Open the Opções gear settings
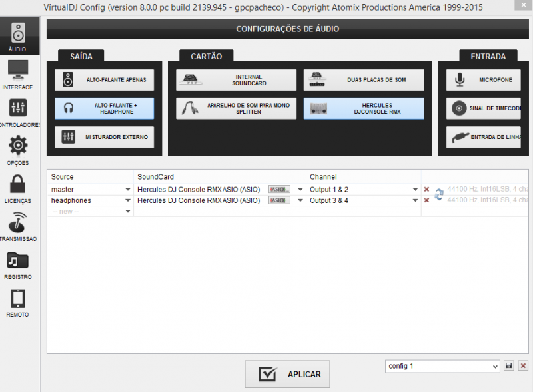This screenshot has height=392, width=533. [18, 150]
